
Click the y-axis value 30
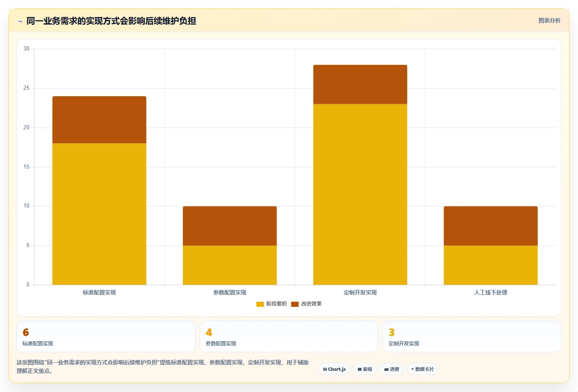[27, 49]
